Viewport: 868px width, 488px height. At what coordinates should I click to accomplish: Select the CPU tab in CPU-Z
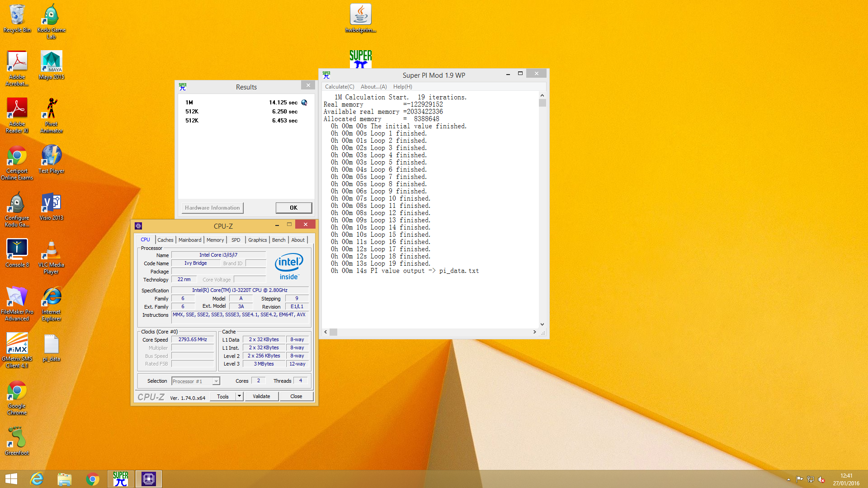(145, 240)
